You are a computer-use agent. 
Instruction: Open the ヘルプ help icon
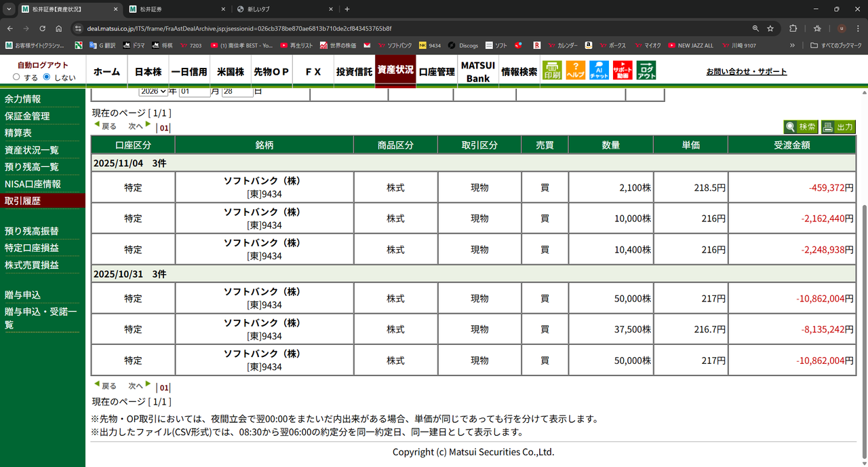coord(576,71)
